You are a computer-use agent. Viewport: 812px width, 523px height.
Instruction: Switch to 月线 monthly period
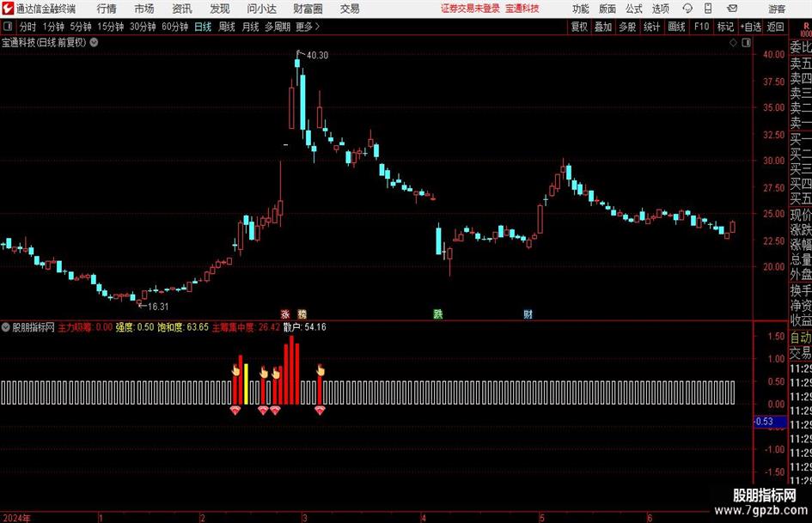pos(250,27)
